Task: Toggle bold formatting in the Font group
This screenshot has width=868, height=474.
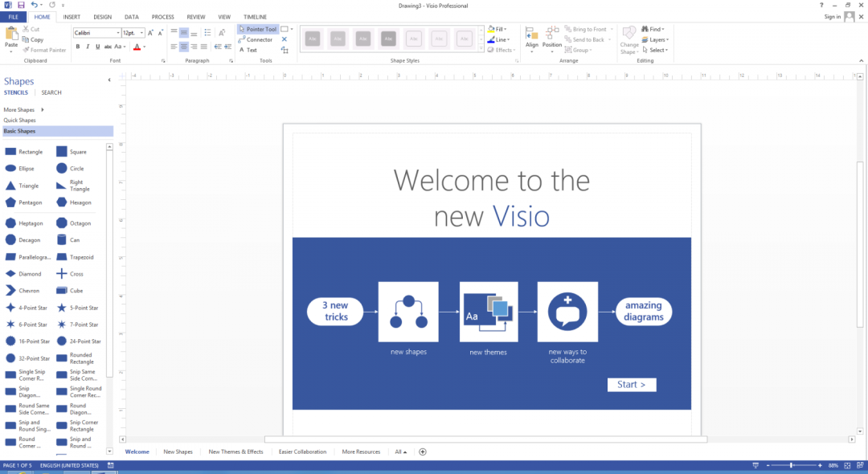Action: 77,47
